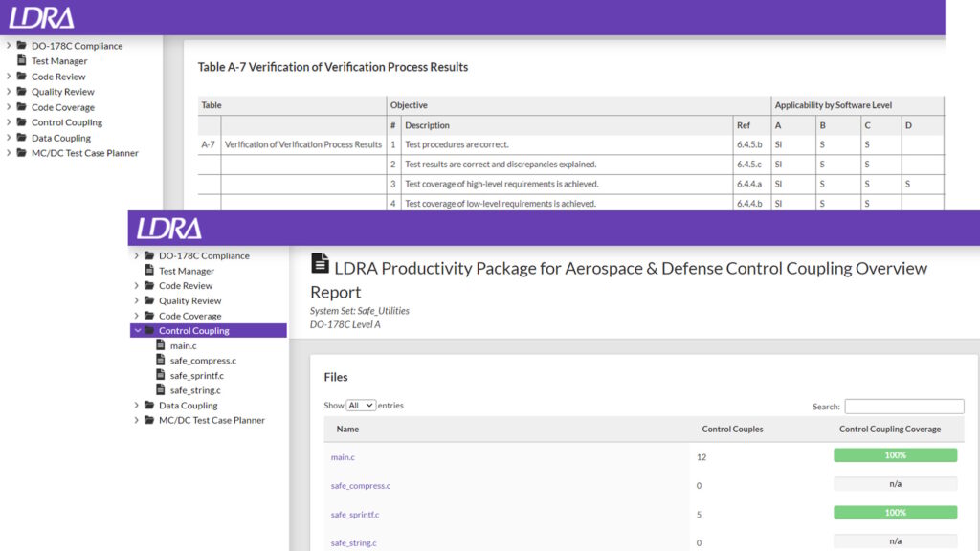The height and width of the screenshot is (551, 980).
Task: Click MC/DC Test Case Planner folder icon, back window
Action: click(22, 152)
